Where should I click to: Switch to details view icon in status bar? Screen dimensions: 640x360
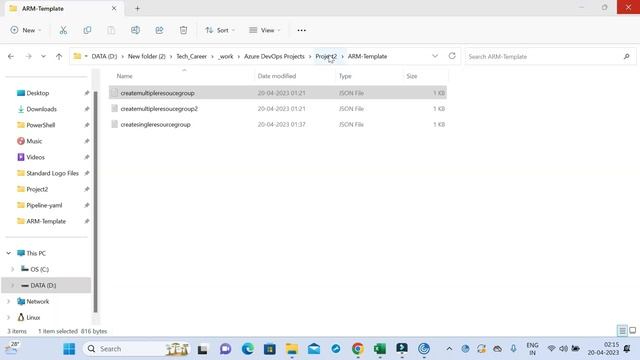622,330
